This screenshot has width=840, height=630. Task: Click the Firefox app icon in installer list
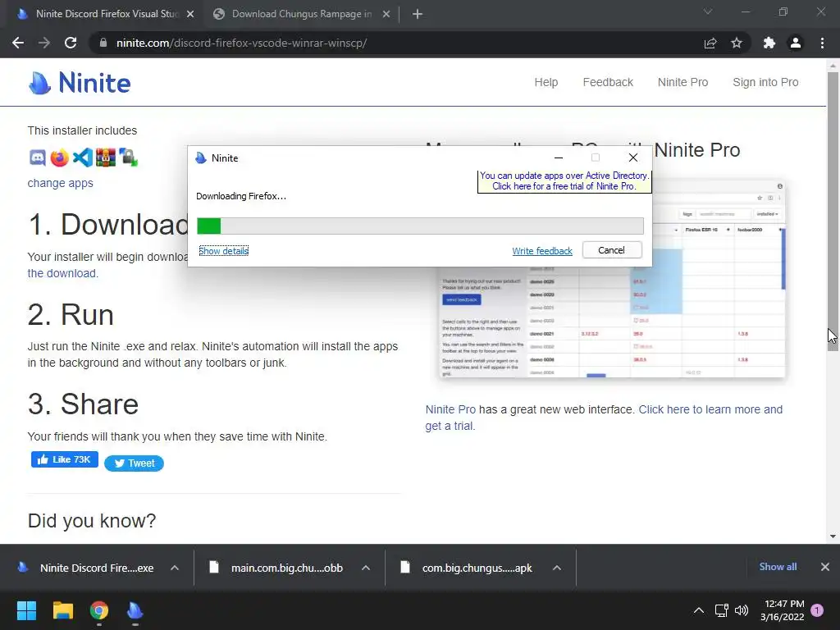point(59,157)
